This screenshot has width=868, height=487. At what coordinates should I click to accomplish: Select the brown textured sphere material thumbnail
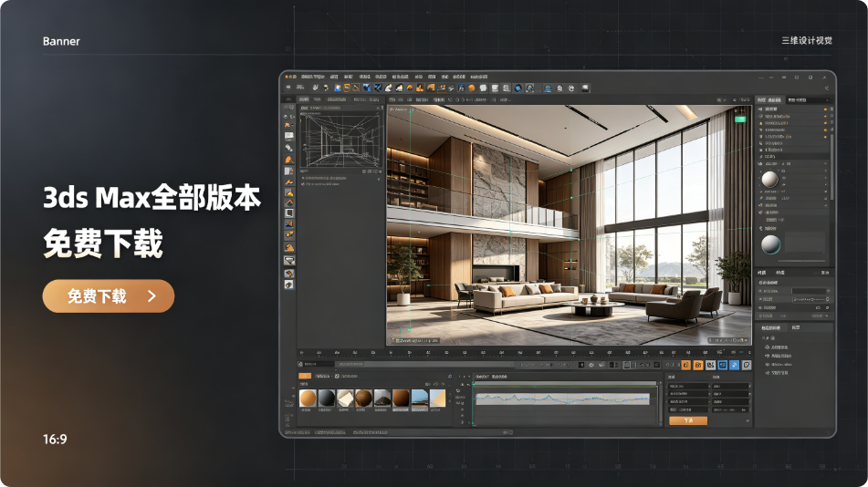point(363,398)
